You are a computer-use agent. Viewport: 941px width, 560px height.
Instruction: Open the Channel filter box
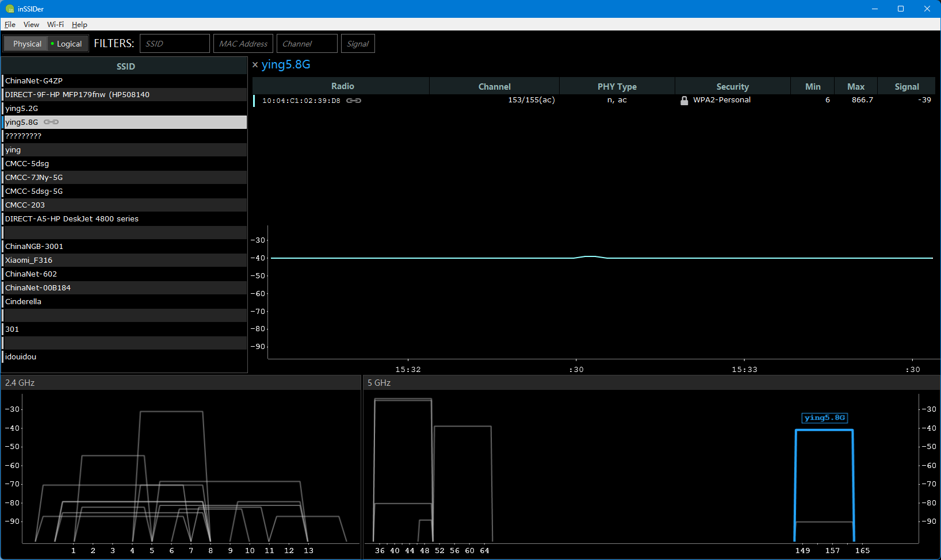[307, 44]
